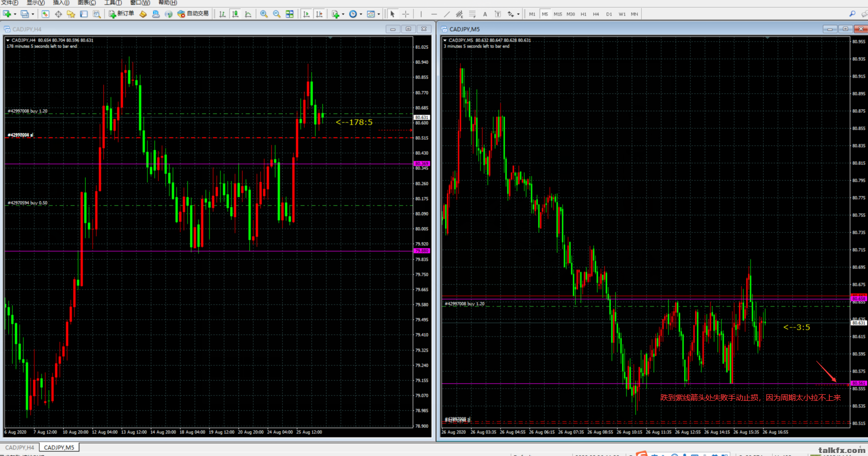This screenshot has height=456, width=868.
Task: Select the Fibonacci retracement tool
Action: pyautogui.click(x=472, y=14)
